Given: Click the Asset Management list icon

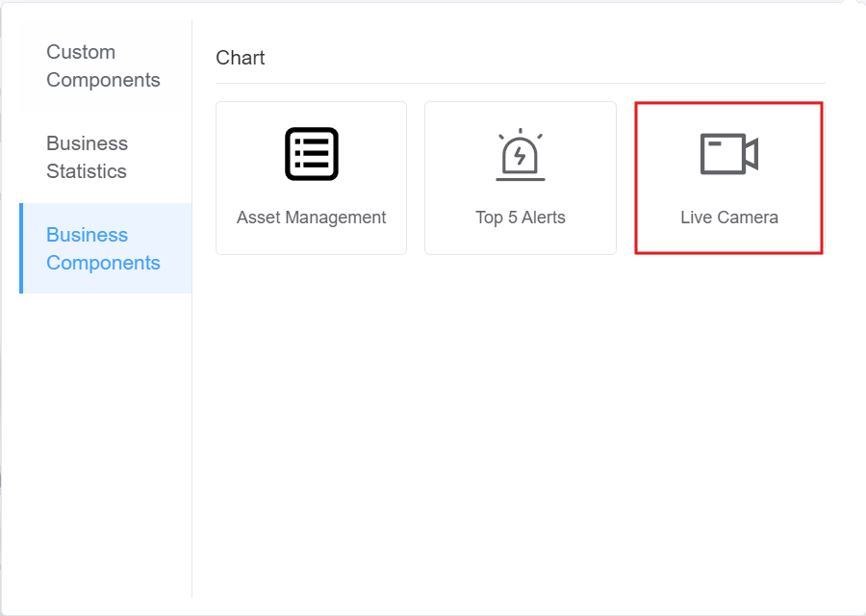Looking at the screenshot, I should (x=312, y=154).
